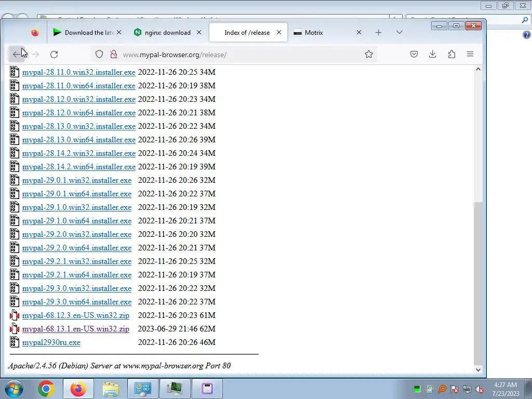Open the mypal2930ru.exe link
Image resolution: width=532 pixels, height=399 pixels.
51,343
